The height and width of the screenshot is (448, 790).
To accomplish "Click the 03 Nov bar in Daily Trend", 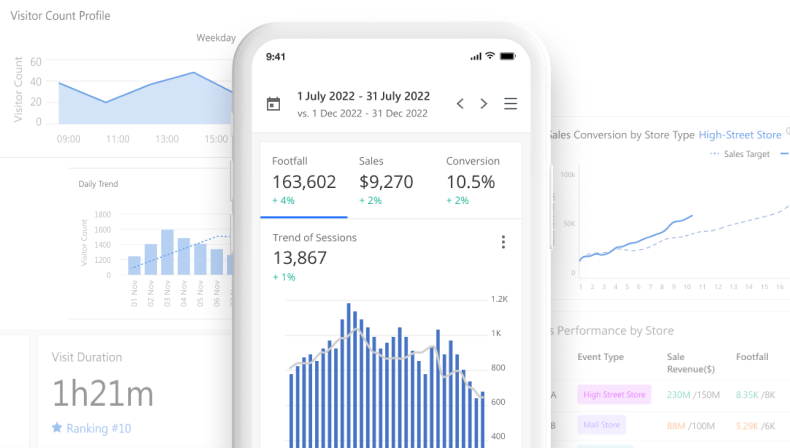I will [x=167, y=252].
